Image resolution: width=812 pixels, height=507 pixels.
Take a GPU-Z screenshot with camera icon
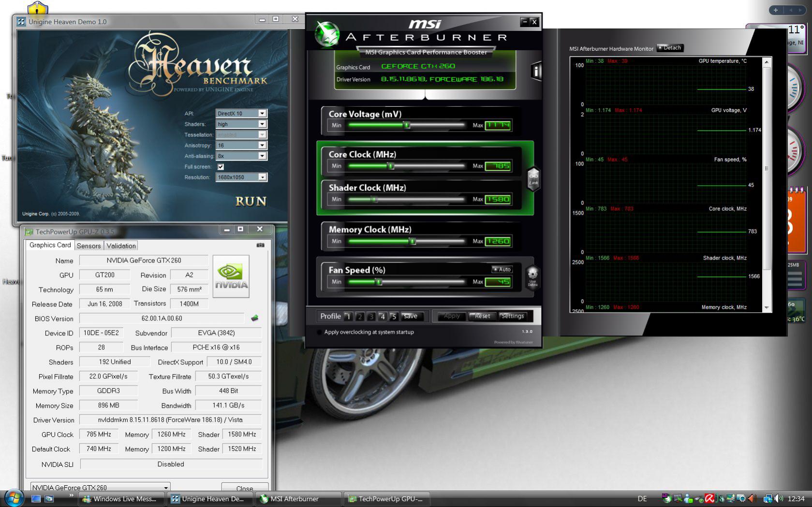coord(260,245)
